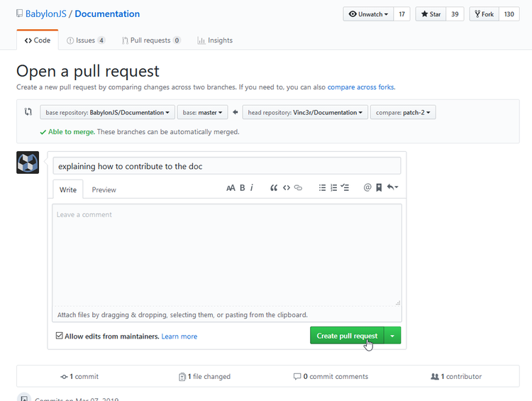Click Create pull request button

coord(347,336)
